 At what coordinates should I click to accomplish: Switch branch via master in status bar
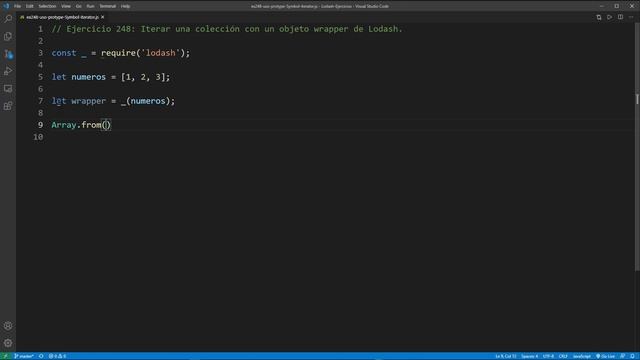pos(24,356)
